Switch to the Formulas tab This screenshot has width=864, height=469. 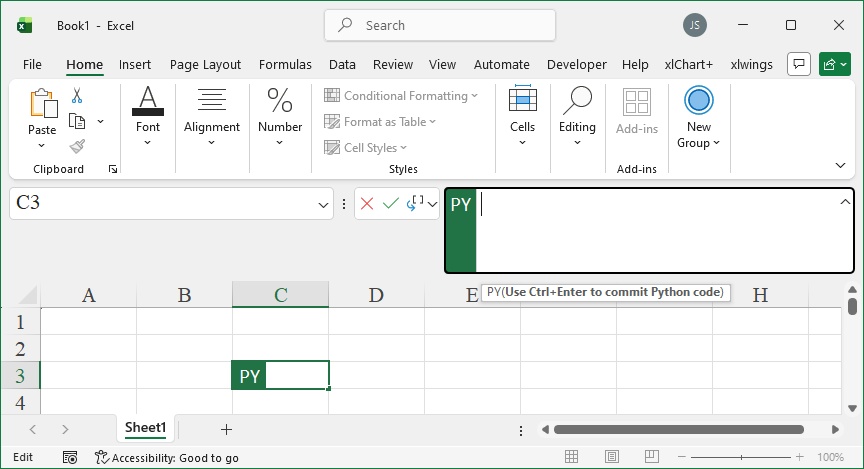pyautogui.click(x=285, y=64)
